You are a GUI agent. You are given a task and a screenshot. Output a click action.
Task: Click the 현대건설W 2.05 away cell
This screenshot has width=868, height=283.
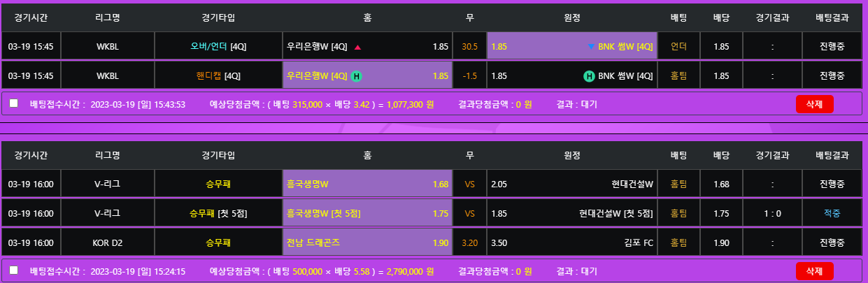[571, 184]
